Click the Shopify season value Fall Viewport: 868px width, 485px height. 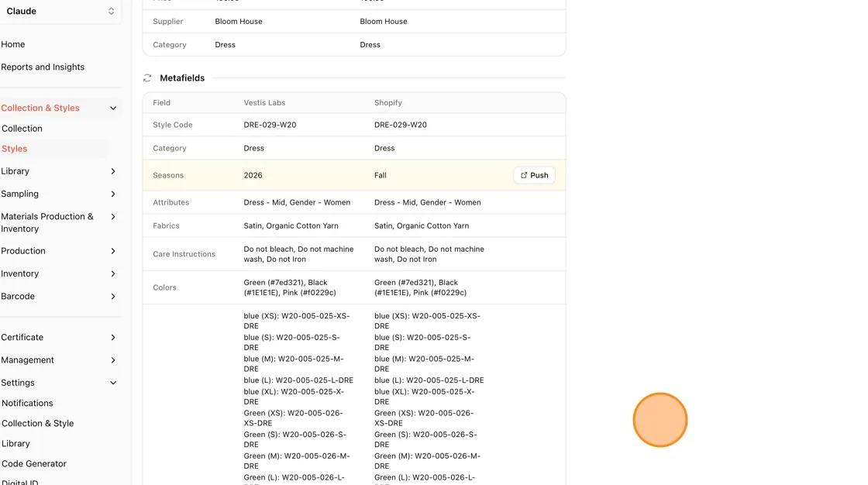[x=381, y=176]
